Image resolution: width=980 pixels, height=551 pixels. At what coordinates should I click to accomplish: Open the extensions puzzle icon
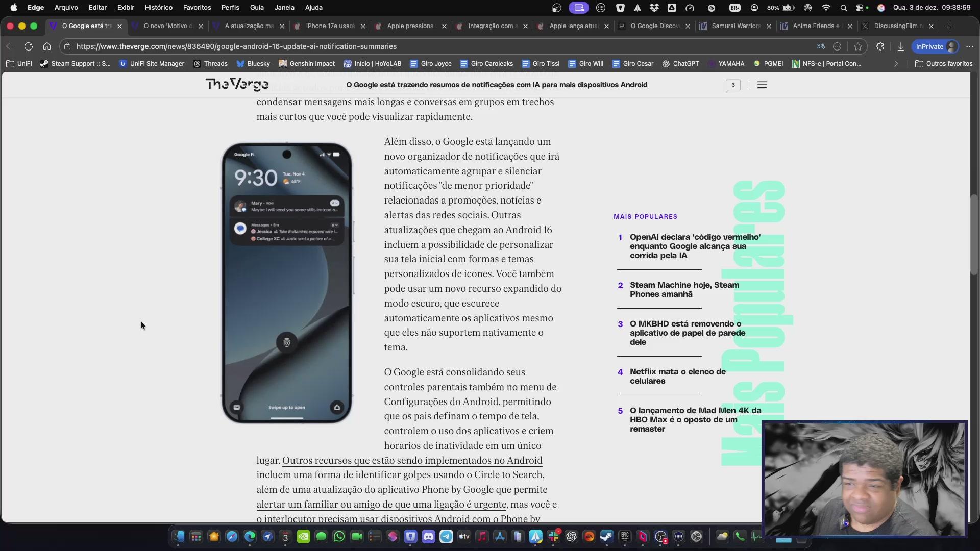coord(880,46)
